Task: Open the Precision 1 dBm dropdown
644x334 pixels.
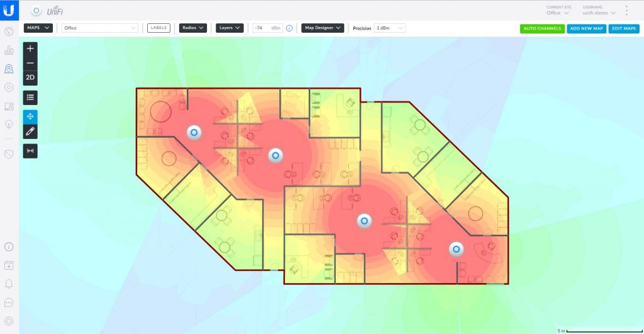Action: tap(389, 28)
